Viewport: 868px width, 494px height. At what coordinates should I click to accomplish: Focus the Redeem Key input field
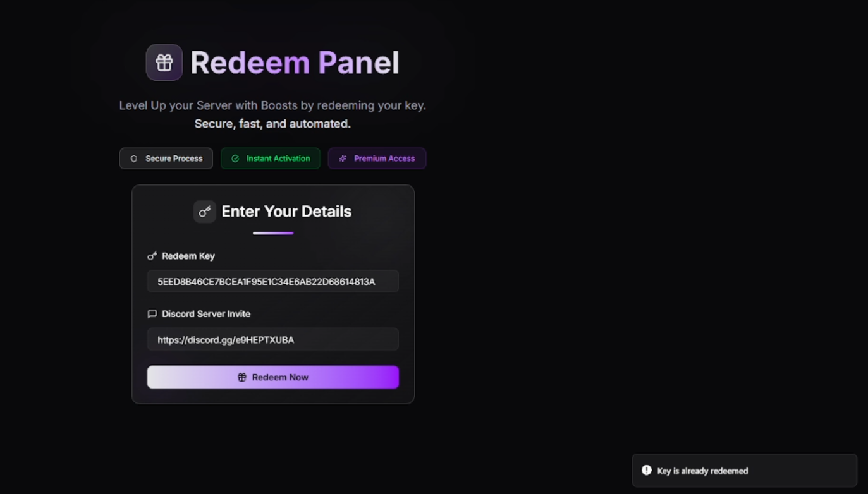point(273,281)
